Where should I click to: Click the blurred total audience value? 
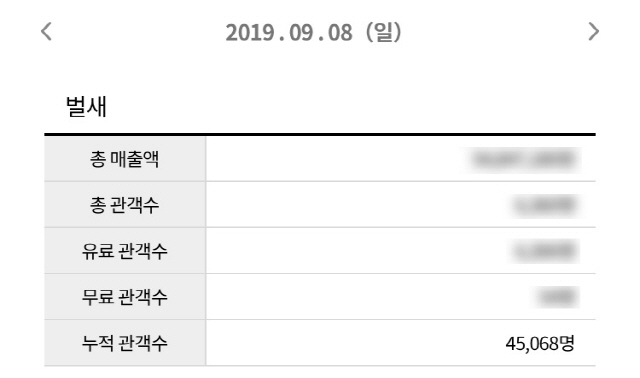coord(546,205)
